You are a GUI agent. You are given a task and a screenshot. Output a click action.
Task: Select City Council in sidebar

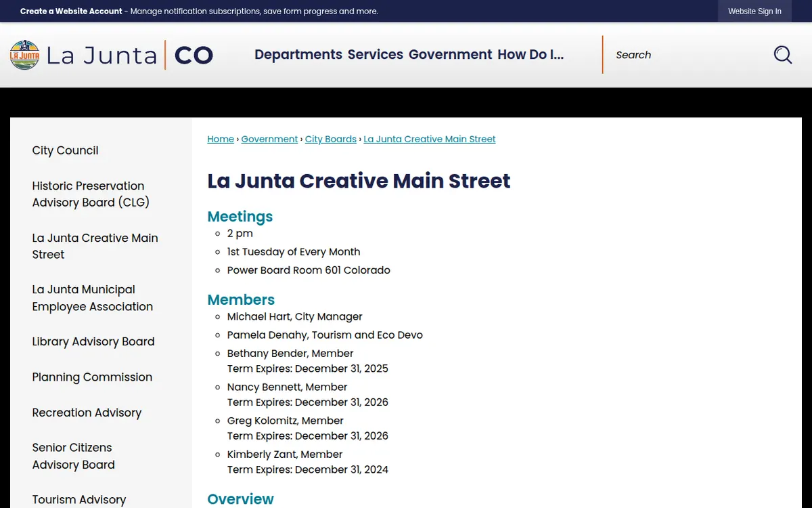pos(66,150)
